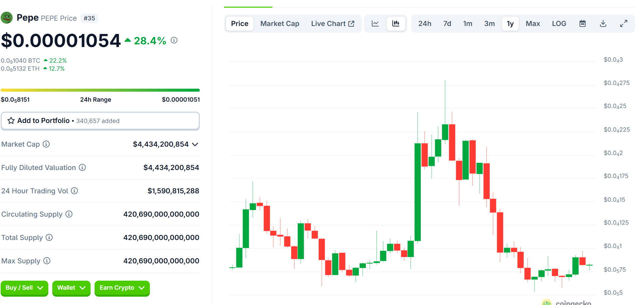This screenshot has height=305, width=644.
Task: Click the Fully Diluted Valuation $4,434,200,854 value
Action: coord(171,167)
